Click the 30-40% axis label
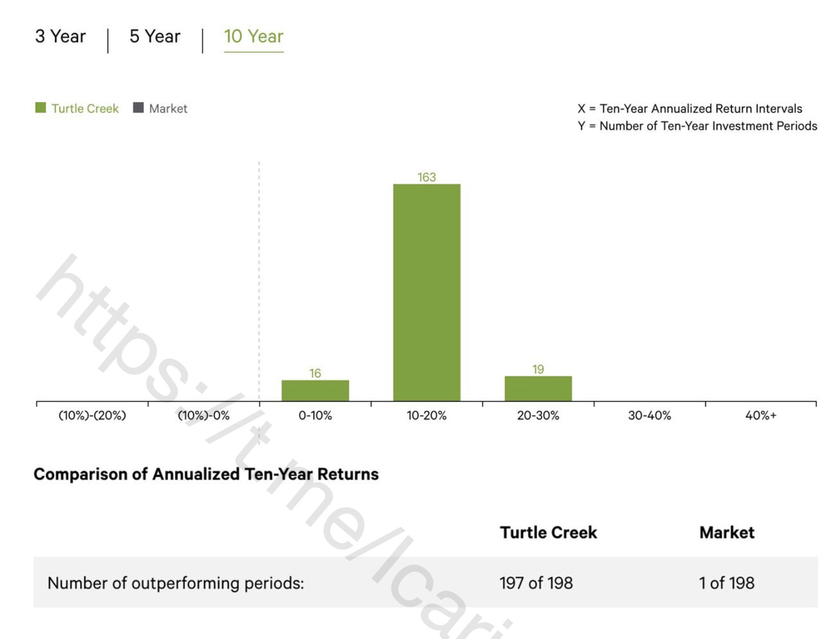This screenshot has height=639, width=840. tap(649, 416)
